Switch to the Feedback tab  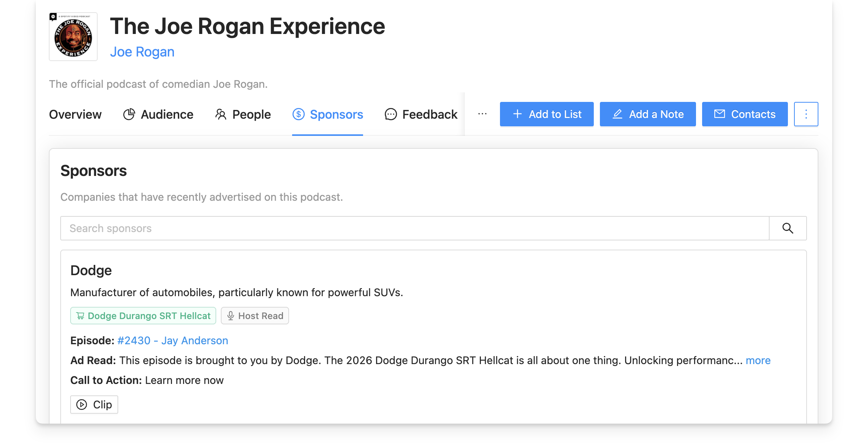[x=429, y=114]
